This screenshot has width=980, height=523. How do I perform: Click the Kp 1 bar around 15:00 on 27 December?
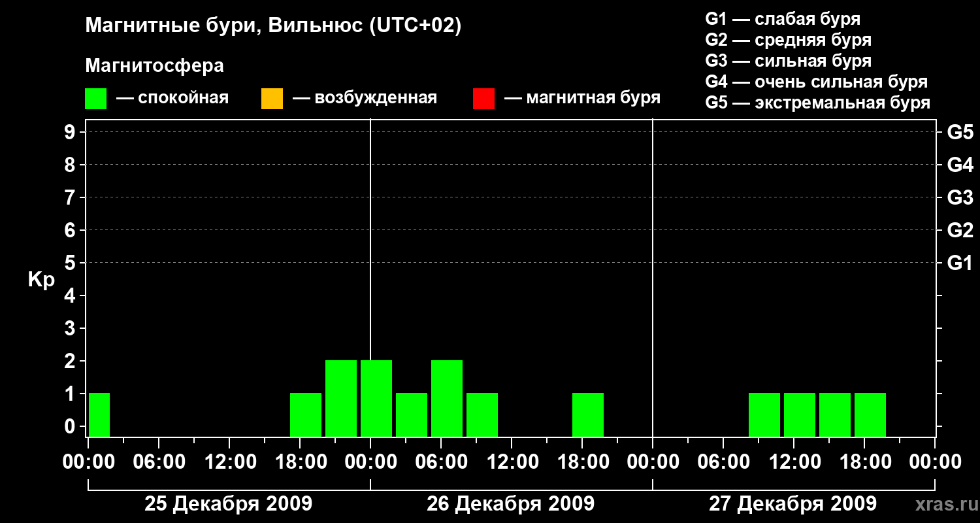click(835, 414)
